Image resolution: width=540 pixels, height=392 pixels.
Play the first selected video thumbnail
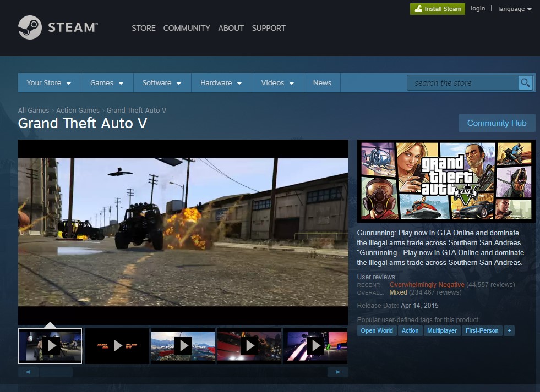point(50,346)
